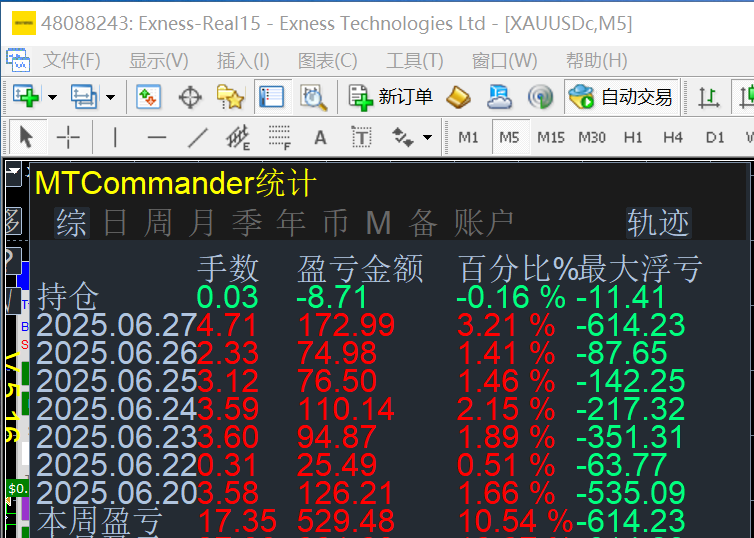Select the 日 daily tab

pos(115,223)
